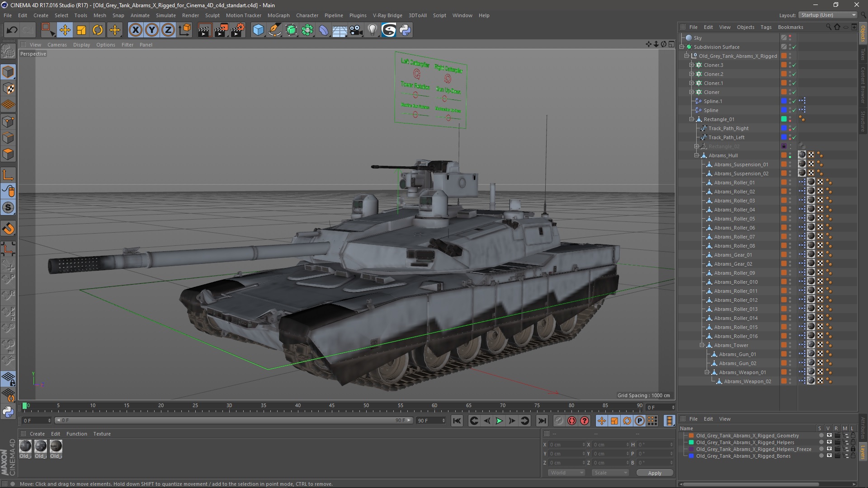Expand the Cloner.3 object
The image size is (868, 488).
[x=691, y=65]
